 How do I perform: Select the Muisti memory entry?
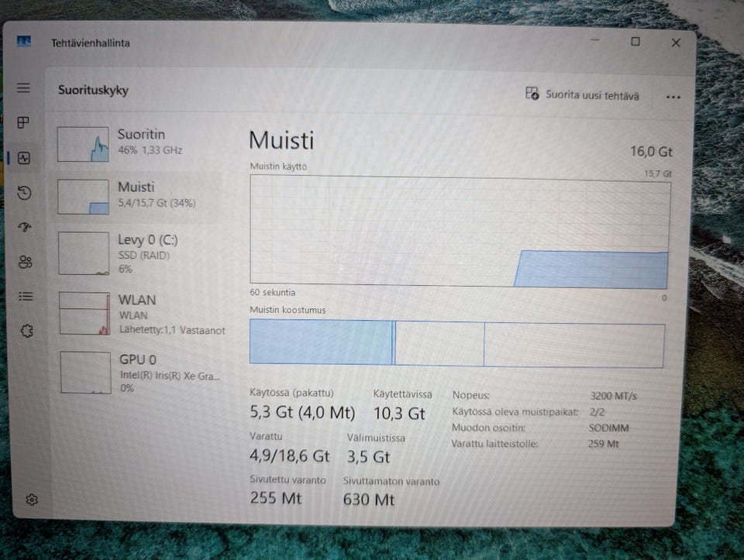[x=137, y=196]
